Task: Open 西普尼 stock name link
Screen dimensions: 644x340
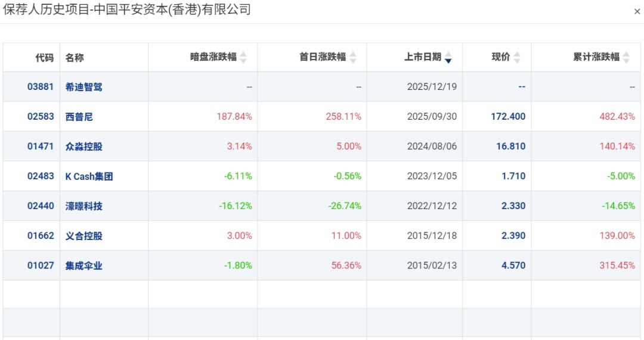Action: [79, 117]
